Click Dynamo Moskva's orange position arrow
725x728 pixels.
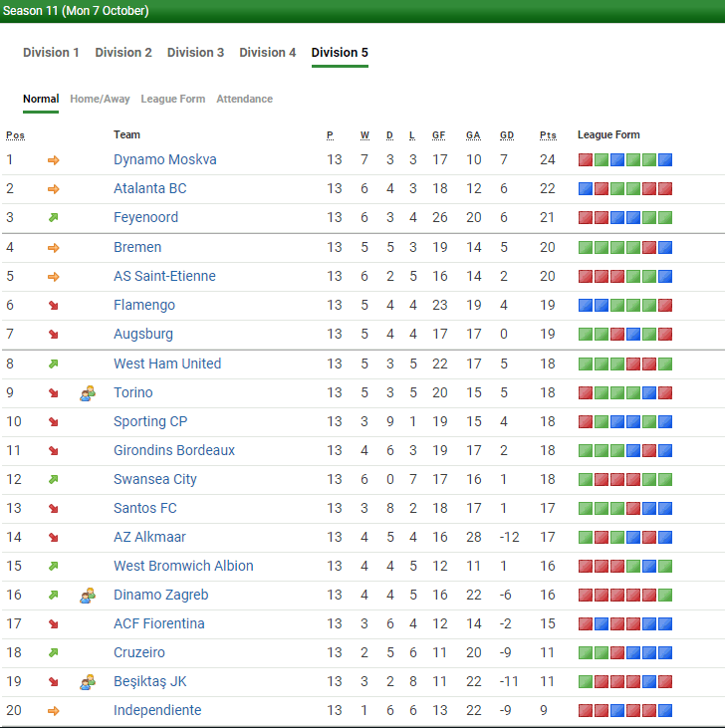click(x=54, y=160)
